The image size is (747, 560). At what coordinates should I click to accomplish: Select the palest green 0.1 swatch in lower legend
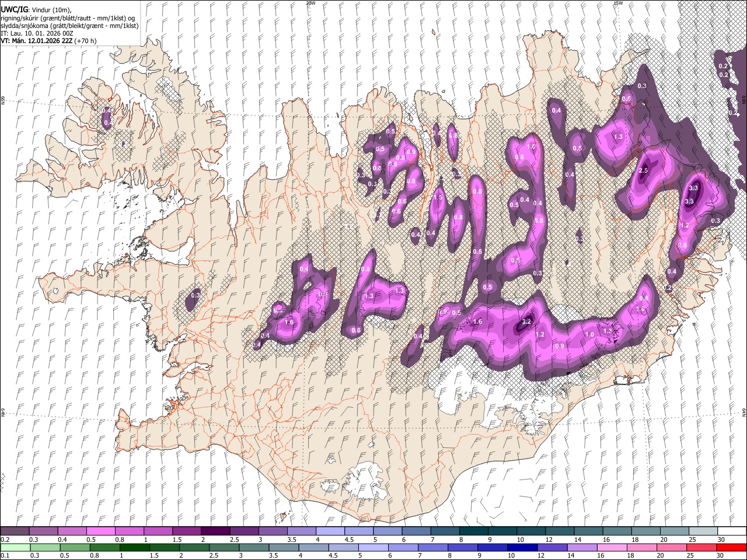(15, 547)
